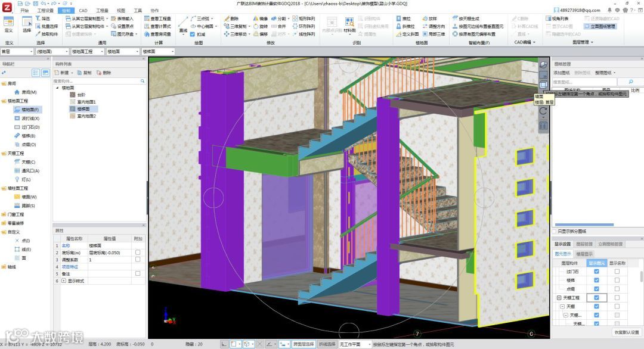
Task: Click 设置原点 set origin tool
Action: click(x=122, y=26)
